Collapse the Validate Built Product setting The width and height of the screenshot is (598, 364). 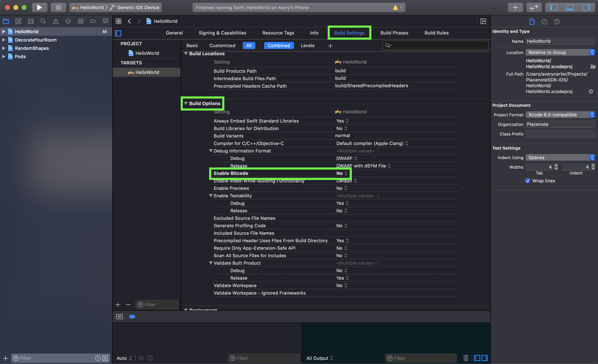click(x=211, y=263)
